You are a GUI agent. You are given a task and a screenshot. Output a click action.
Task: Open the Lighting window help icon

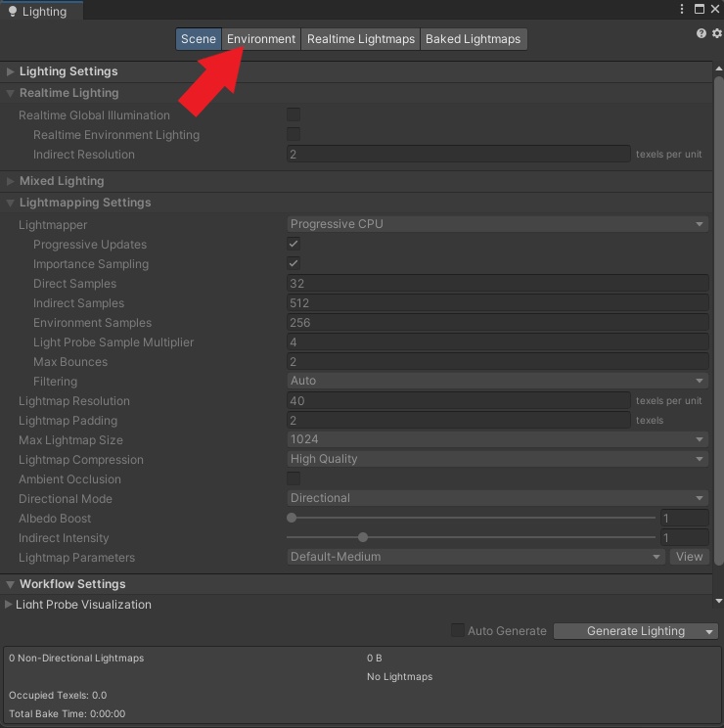pyautogui.click(x=701, y=33)
